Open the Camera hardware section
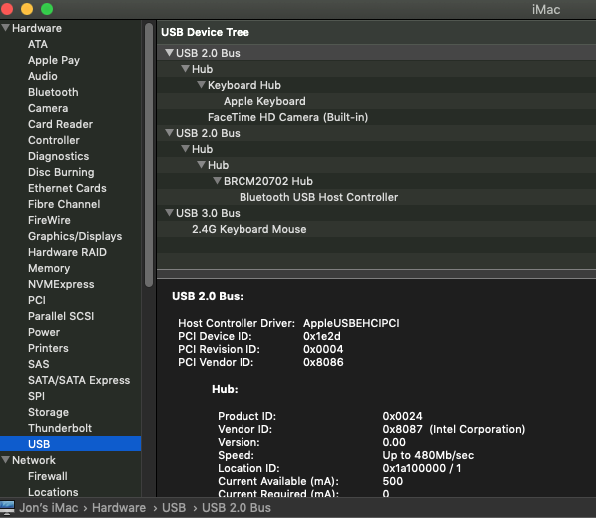Image resolution: width=596 pixels, height=518 pixels. 48,108
